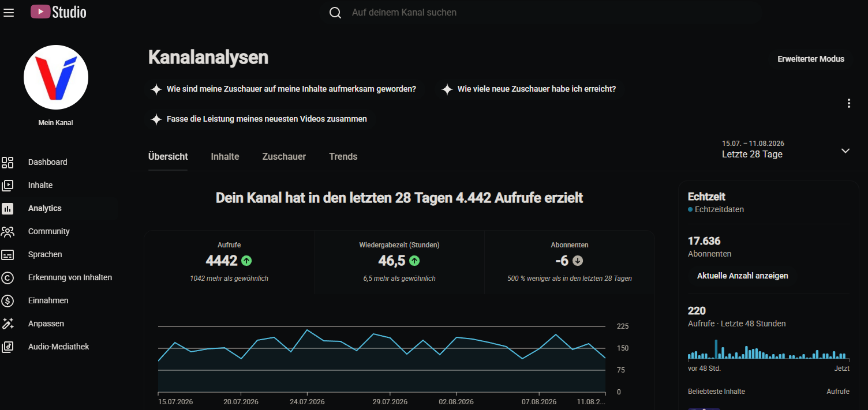Click the search magnifier icon
The width and height of the screenshot is (868, 410).
[335, 13]
